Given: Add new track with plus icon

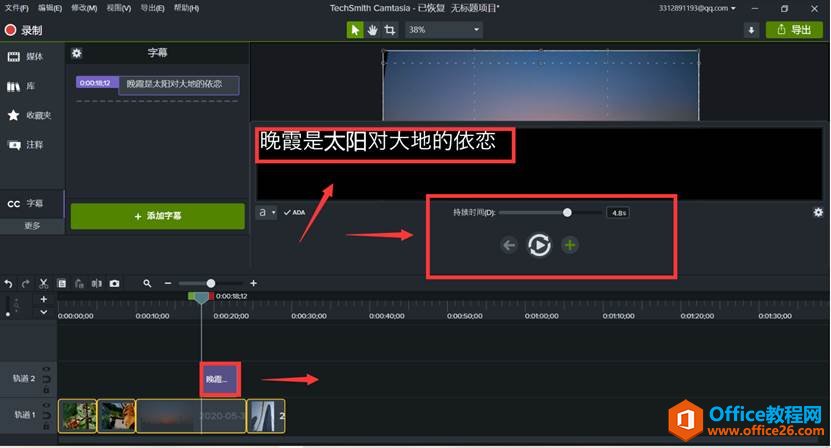Looking at the screenshot, I should pyautogui.click(x=43, y=300).
